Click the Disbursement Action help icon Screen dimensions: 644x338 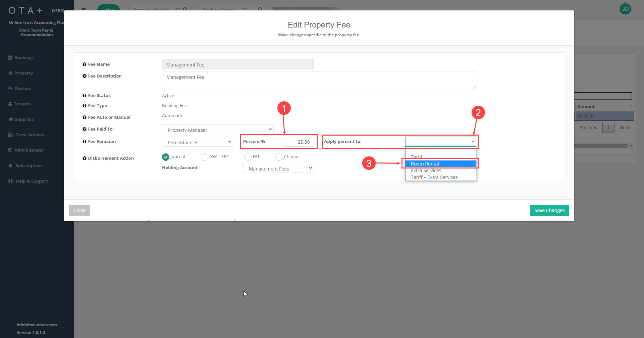[85, 158]
